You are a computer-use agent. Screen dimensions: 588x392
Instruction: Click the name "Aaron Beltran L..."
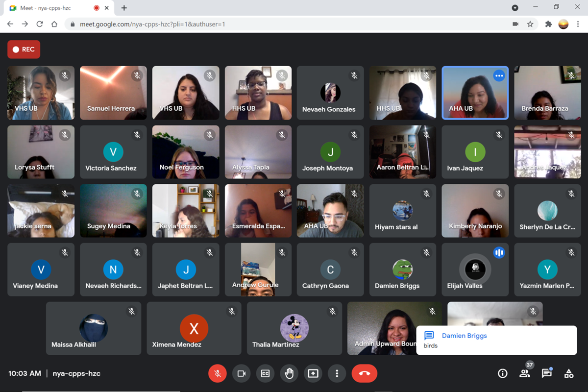403,168
